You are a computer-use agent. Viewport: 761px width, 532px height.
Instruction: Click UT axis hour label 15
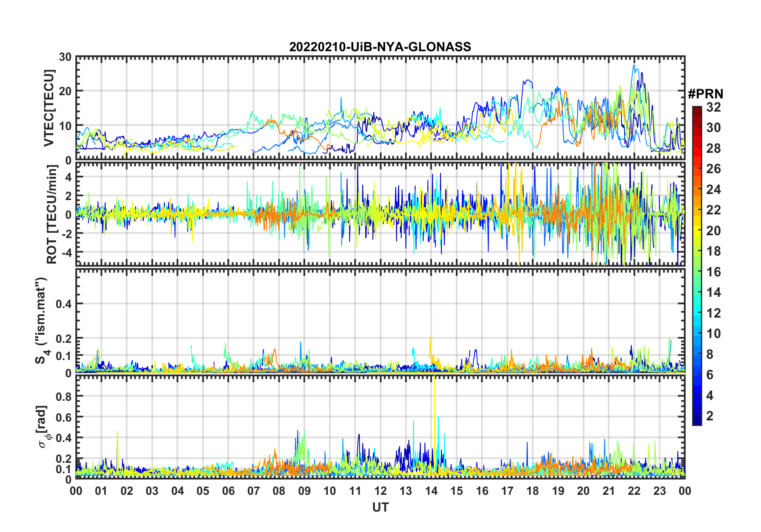(457, 491)
